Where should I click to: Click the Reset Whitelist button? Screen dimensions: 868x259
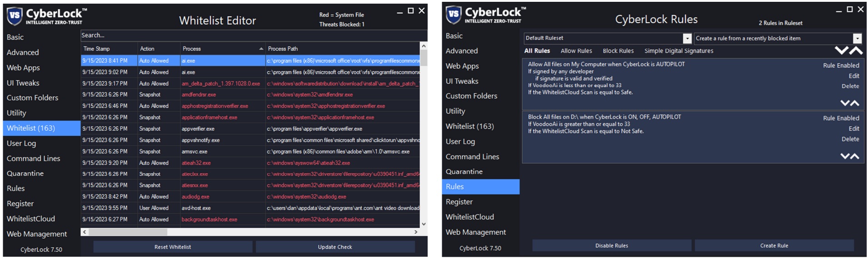[x=173, y=247]
